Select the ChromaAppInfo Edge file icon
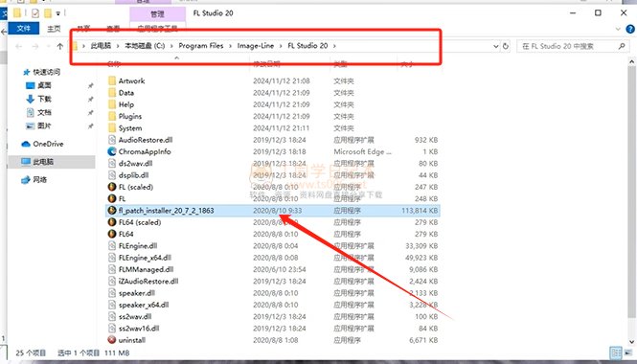Viewport: 637px width, 364px height. coord(112,151)
